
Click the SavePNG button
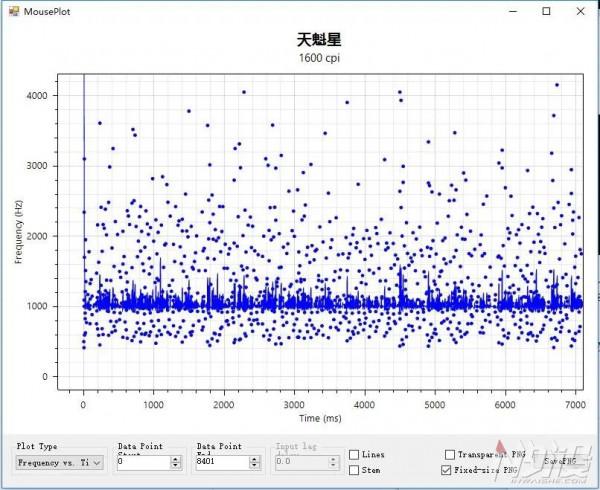tap(560, 461)
